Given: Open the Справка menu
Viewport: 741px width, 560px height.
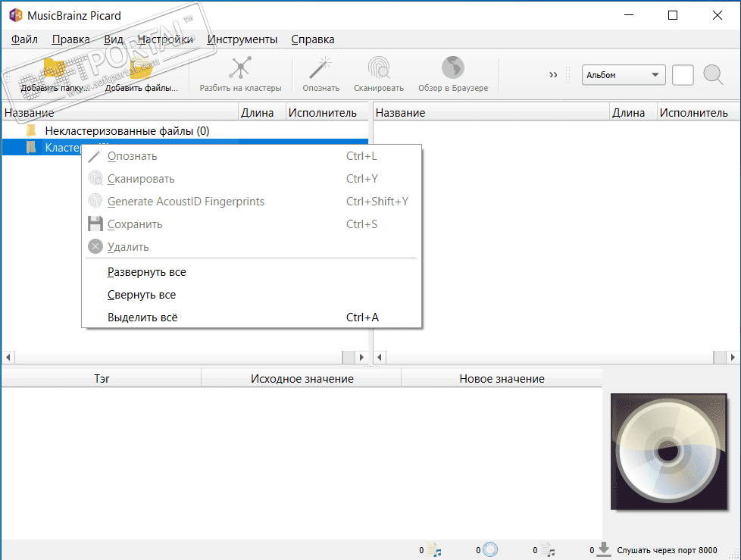Looking at the screenshot, I should [313, 39].
